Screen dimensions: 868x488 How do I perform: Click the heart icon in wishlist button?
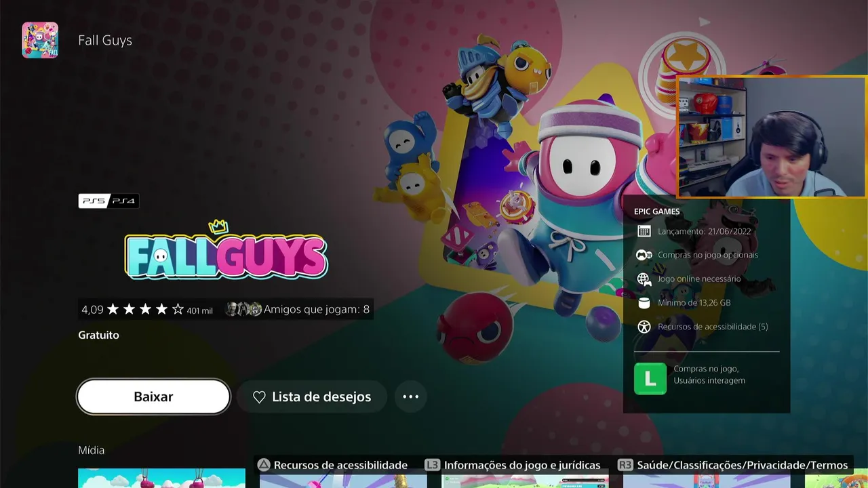tap(259, 397)
